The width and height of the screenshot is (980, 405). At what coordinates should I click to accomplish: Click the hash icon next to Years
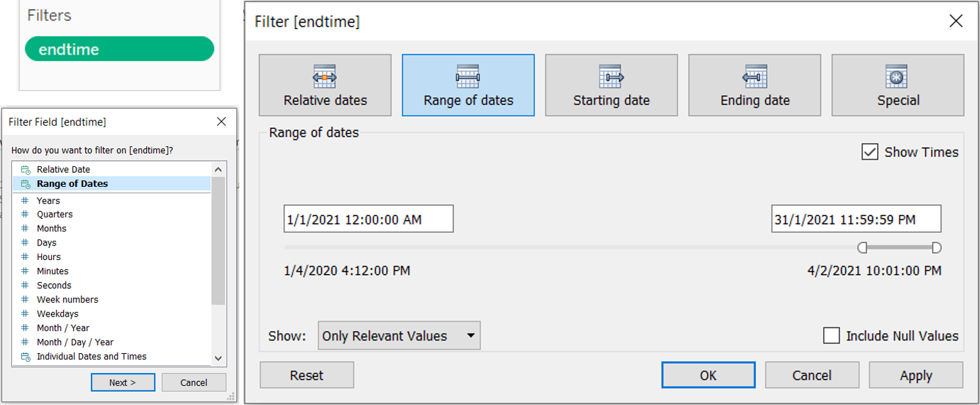(25, 200)
